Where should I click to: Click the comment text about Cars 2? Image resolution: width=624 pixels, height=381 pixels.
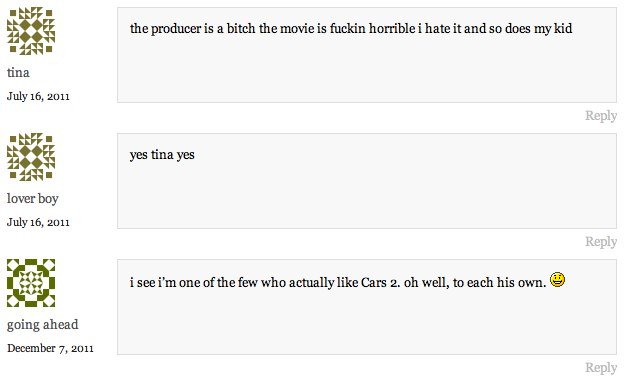pos(338,282)
